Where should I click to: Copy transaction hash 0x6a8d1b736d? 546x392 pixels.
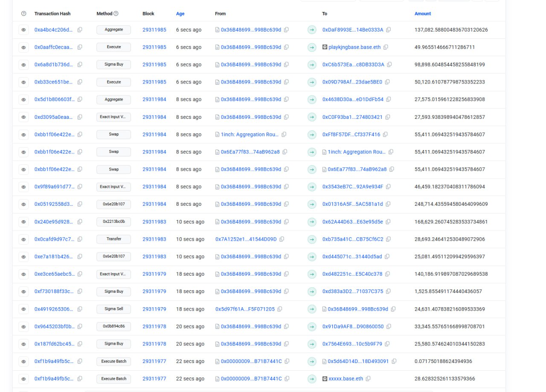pyautogui.click(x=80, y=65)
